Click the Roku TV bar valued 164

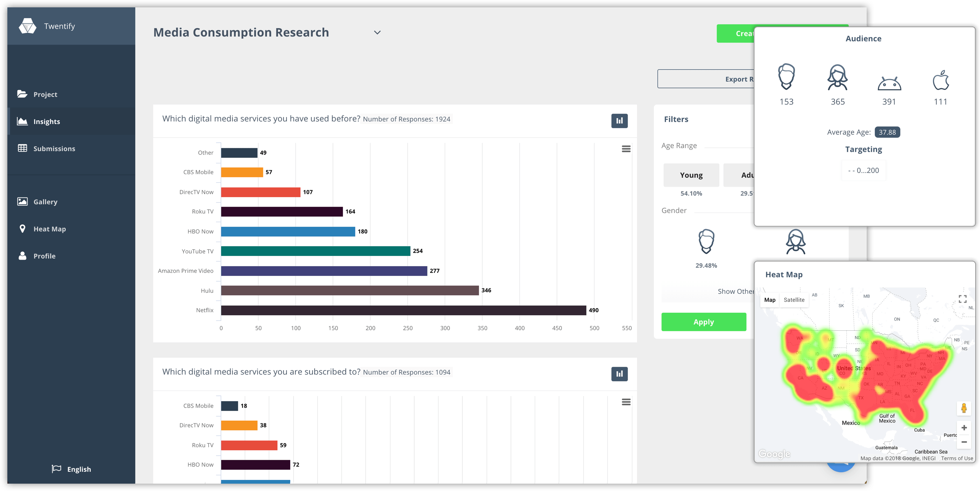[282, 211]
